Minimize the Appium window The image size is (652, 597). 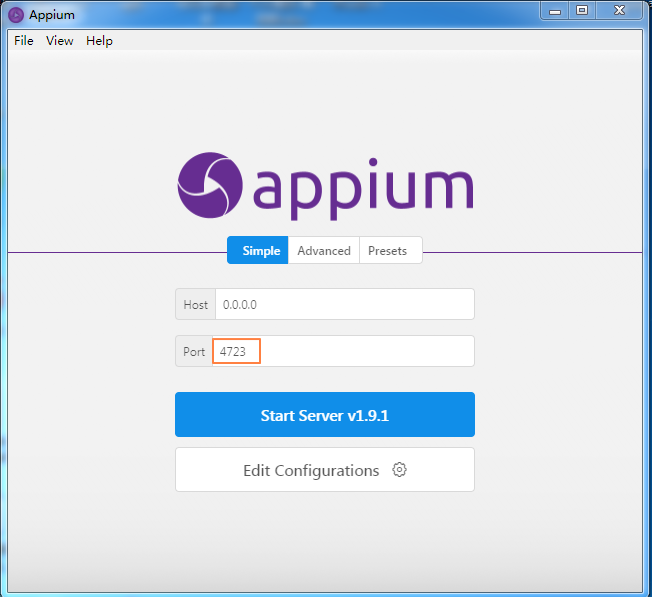click(x=557, y=10)
